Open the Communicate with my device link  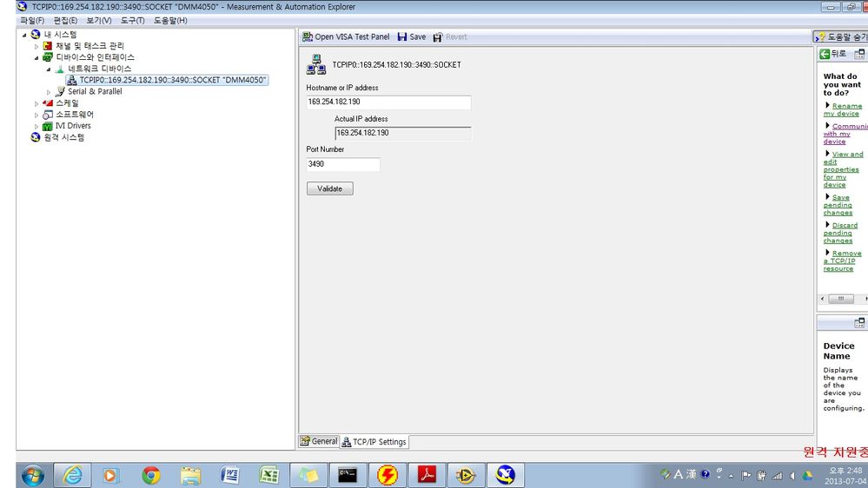pos(845,134)
